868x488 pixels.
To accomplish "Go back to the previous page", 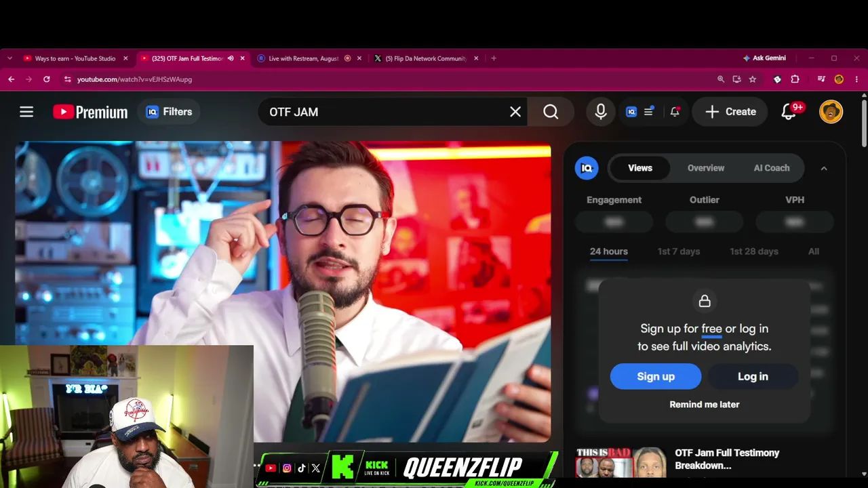I will coord(12,79).
